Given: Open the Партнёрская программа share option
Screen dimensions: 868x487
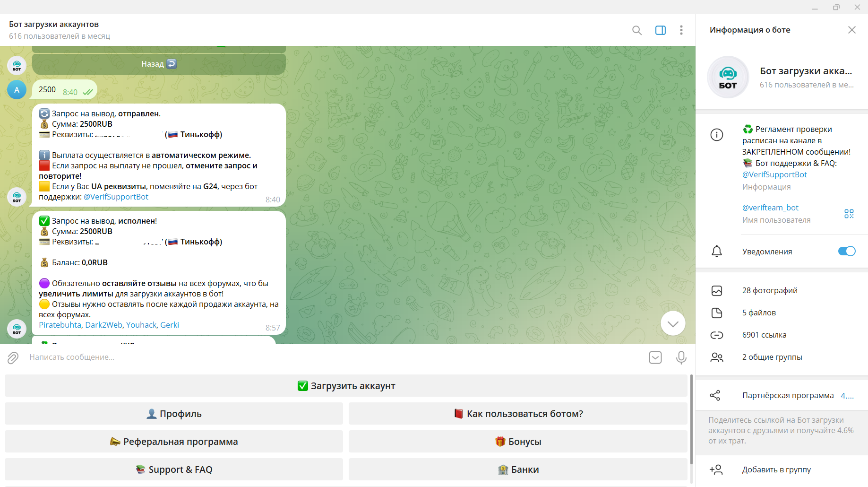Looking at the screenshot, I should (788, 395).
